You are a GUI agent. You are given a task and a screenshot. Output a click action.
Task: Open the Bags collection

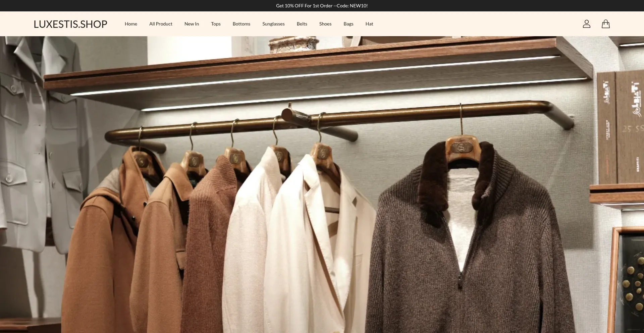tap(348, 23)
